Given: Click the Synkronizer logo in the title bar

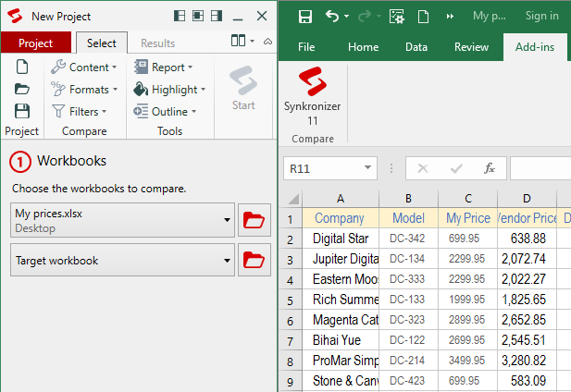Looking at the screenshot, I should tap(15, 16).
